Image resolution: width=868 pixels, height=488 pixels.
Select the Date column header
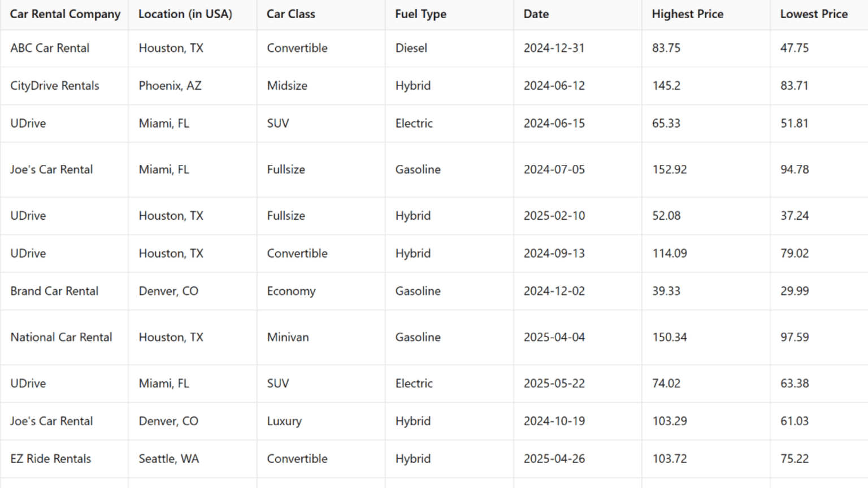point(536,14)
